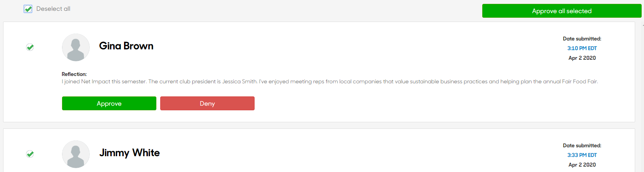Image resolution: width=644 pixels, height=172 pixels.
Task: Open Gina Brown's profile avatar
Action: click(76, 47)
